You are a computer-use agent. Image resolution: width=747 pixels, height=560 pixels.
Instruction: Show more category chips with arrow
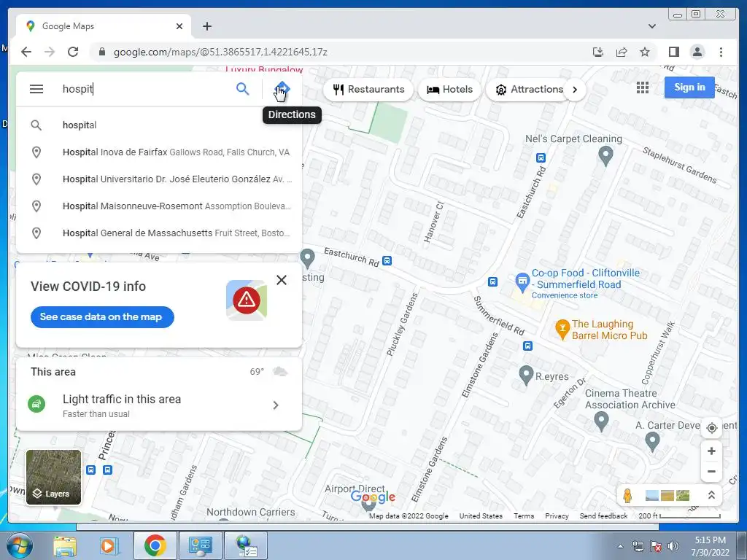(575, 90)
